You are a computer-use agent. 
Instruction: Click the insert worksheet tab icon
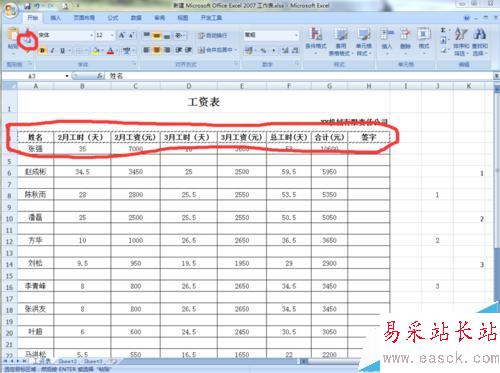(x=114, y=361)
